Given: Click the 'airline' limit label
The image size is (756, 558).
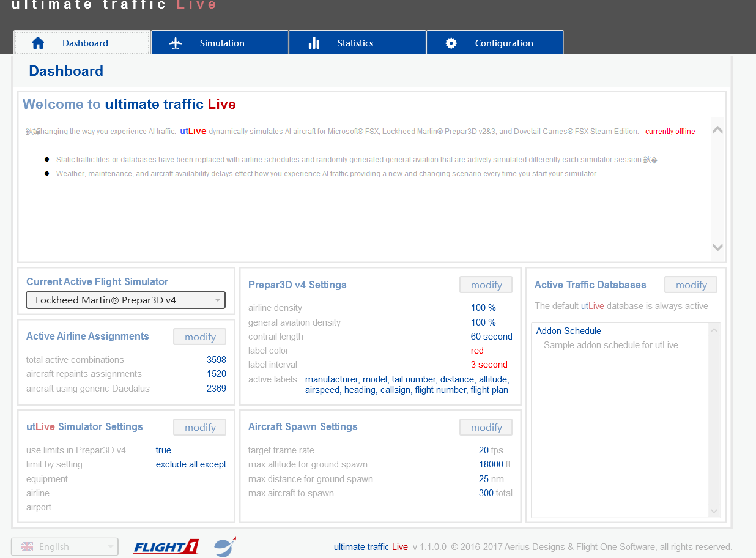Looking at the screenshot, I should [38, 493].
